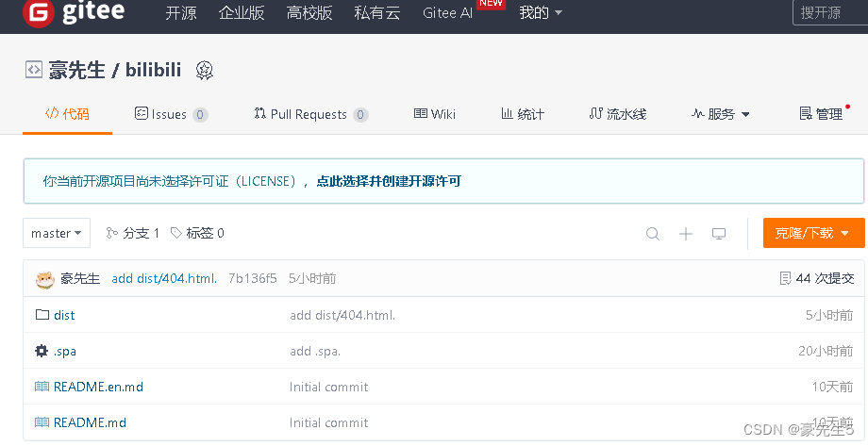The image size is (868, 446).
Task: Open latest commit message add dist/404.html.
Action: [x=164, y=278]
